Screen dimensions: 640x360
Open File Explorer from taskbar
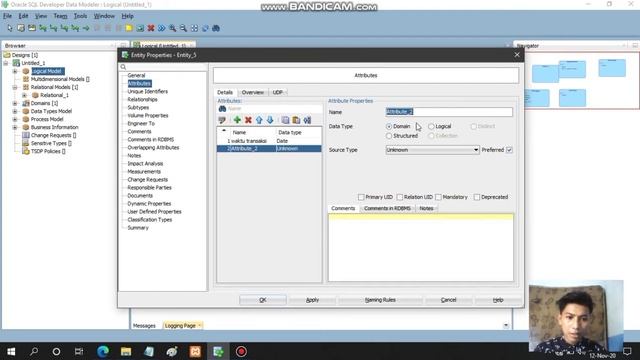click(126, 351)
